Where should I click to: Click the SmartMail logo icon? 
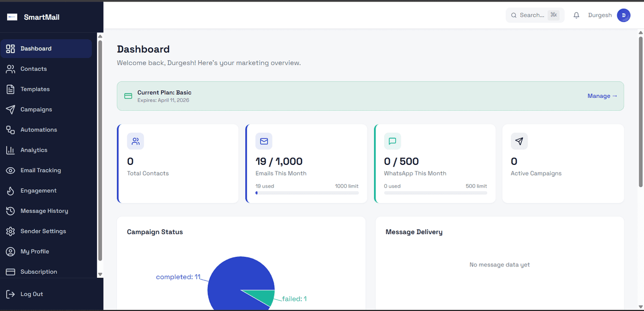(x=12, y=17)
